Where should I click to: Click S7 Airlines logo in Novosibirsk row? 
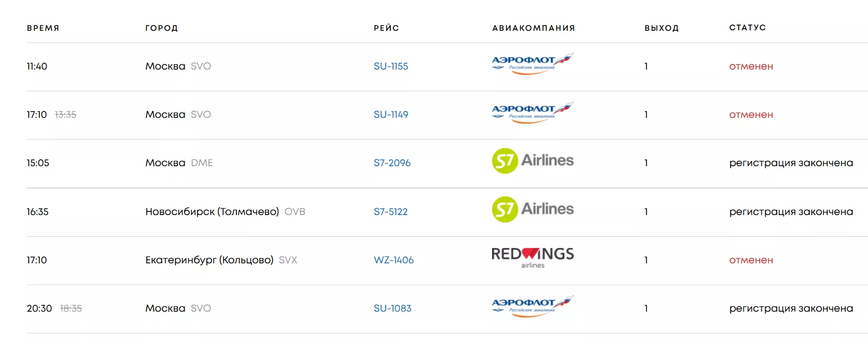532,209
